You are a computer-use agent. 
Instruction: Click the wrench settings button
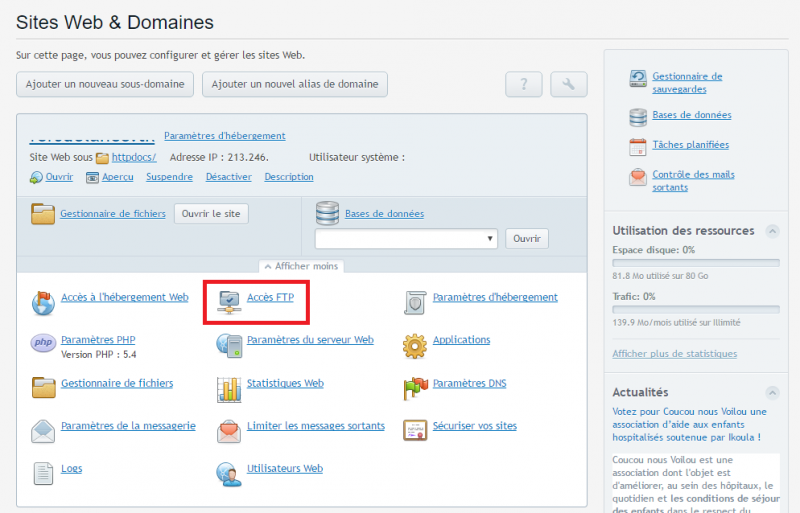click(x=569, y=84)
